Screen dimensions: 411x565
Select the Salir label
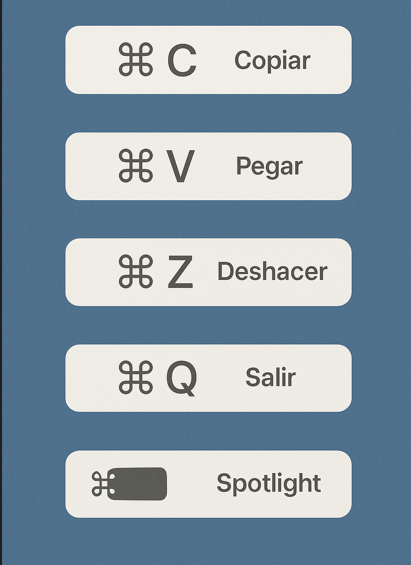[x=271, y=377]
